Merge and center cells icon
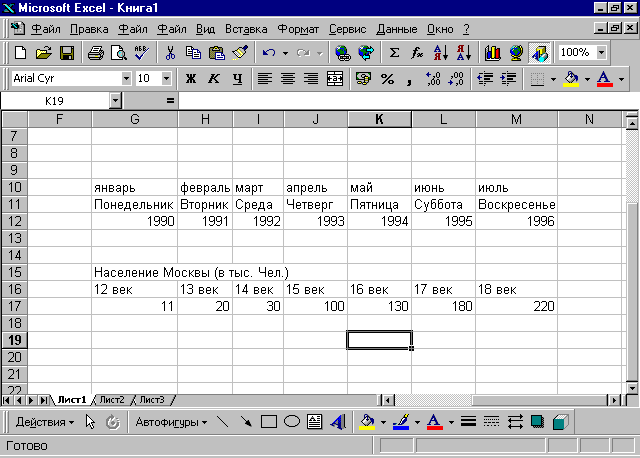The height and width of the screenshot is (458, 640). coord(335,78)
